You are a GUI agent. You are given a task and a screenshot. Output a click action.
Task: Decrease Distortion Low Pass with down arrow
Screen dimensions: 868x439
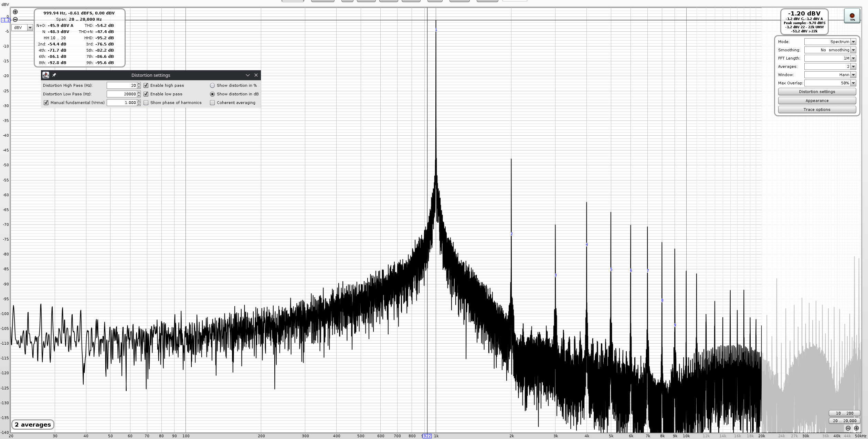(139, 95)
